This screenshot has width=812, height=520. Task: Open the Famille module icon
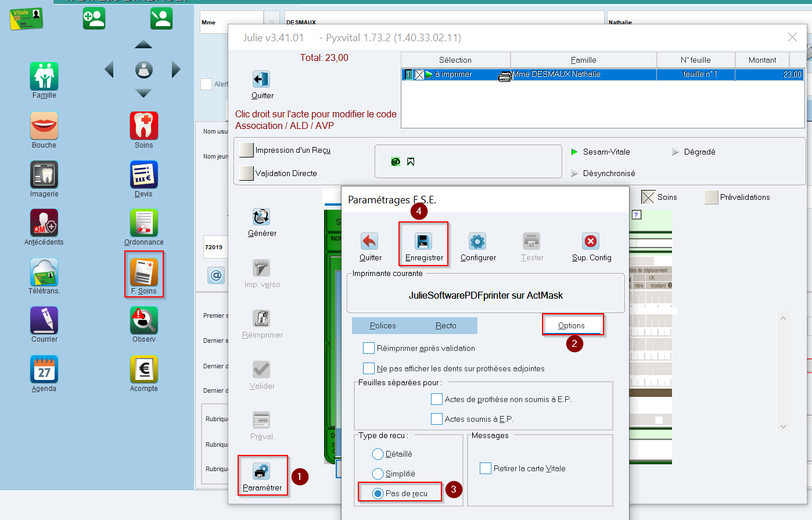(x=44, y=77)
